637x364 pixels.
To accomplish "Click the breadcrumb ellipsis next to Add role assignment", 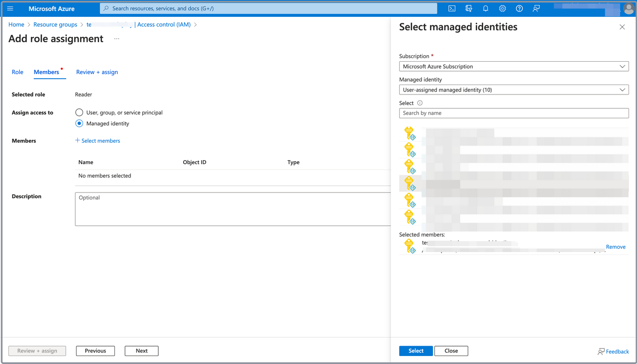I will (116, 38).
